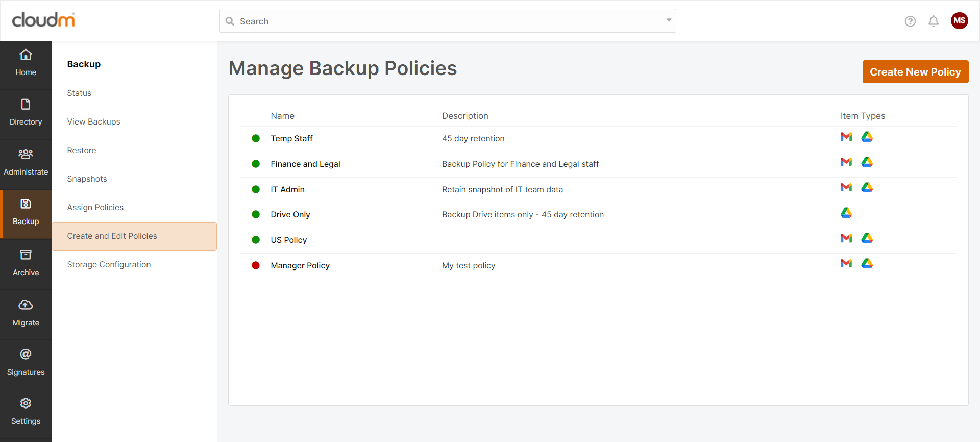Switch to the Migrate section
Viewport: 980px width, 442px height.
pyautogui.click(x=26, y=313)
